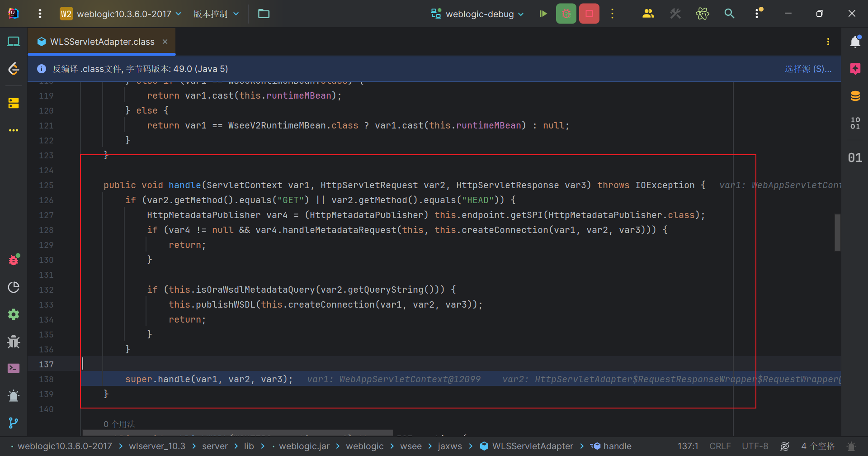The height and width of the screenshot is (456, 868).
Task: Open the Project tool window
Action: tap(14, 42)
